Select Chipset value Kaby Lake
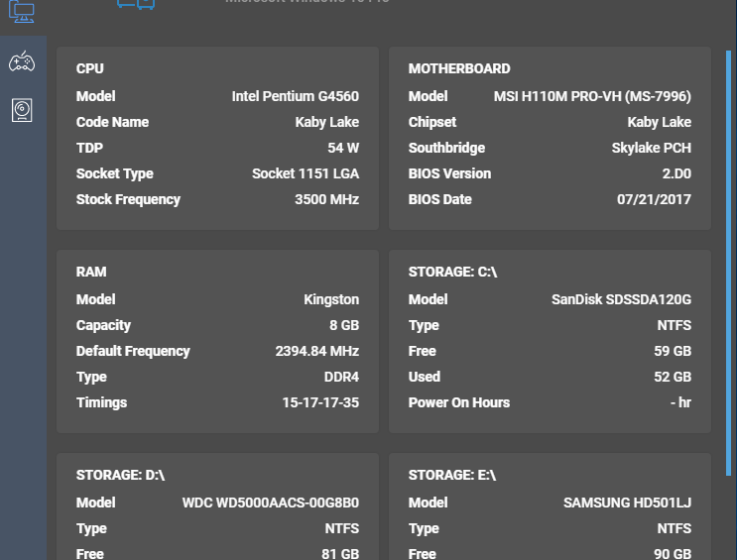This screenshot has height=560, width=737. [x=659, y=122]
